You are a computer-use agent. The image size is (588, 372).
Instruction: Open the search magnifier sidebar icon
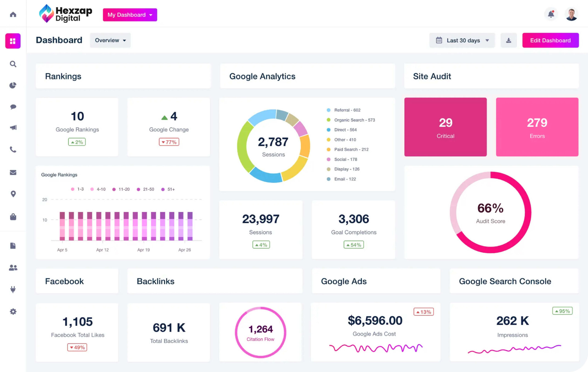pos(13,64)
